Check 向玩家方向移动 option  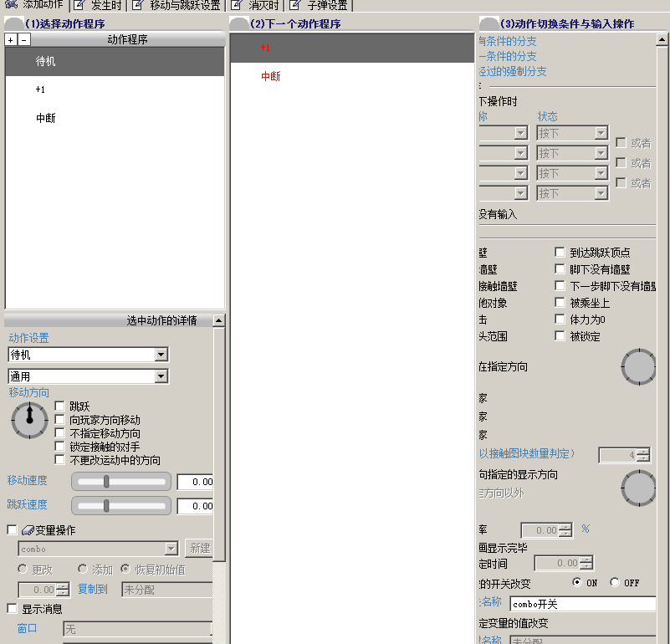click(x=60, y=419)
